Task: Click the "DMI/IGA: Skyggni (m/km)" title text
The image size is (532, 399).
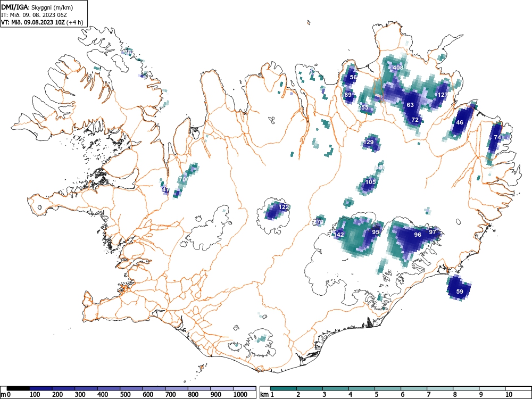Action: pyautogui.click(x=37, y=7)
